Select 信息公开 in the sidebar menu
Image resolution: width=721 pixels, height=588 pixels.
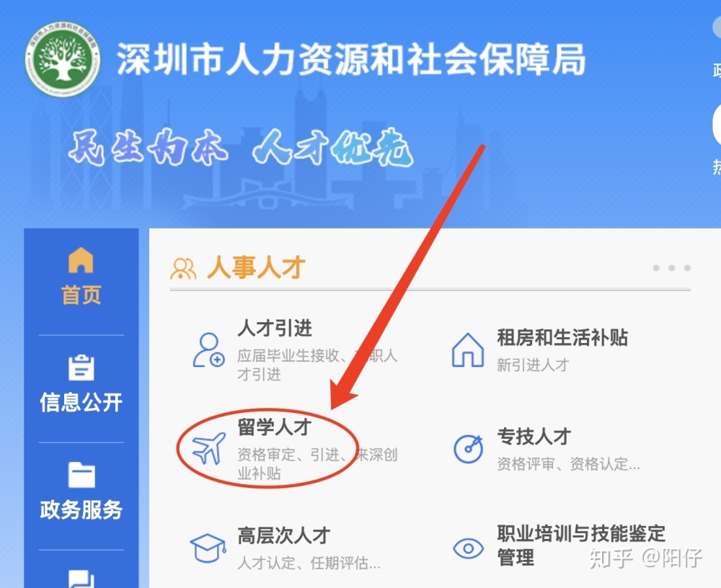tap(81, 402)
